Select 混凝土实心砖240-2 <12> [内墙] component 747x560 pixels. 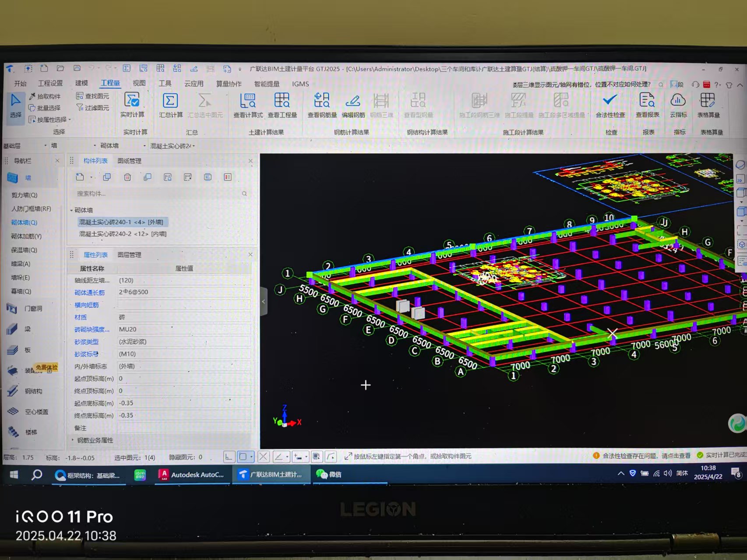(x=123, y=234)
